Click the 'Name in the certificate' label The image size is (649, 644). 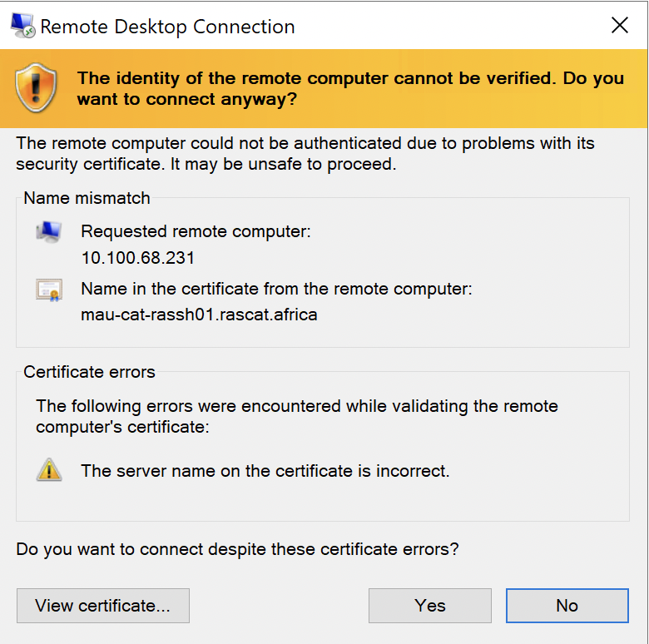tap(276, 290)
